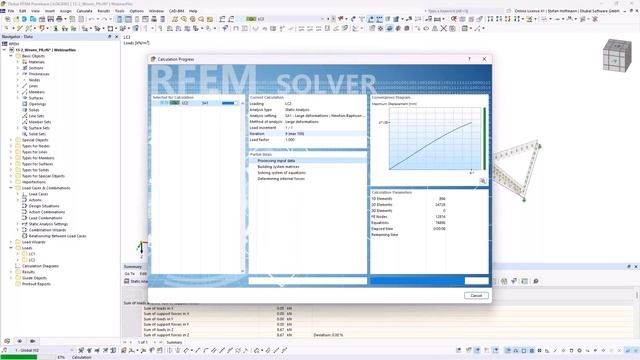Select Calculation Diagrams tree item
Viewport: 640px width, 360px height.
[x=40, y=266]
